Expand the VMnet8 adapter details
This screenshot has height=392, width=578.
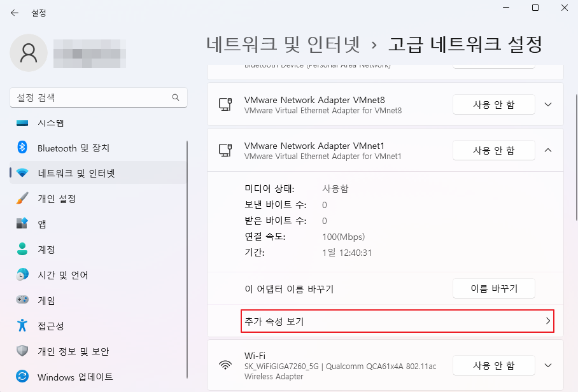[x=548, y=104]
